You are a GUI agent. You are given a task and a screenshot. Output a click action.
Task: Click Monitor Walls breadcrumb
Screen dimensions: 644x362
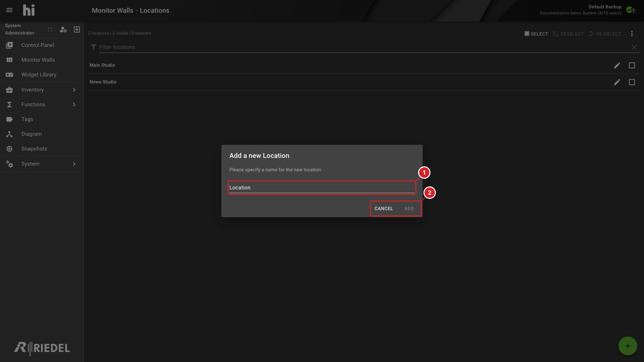coord(112,10)
